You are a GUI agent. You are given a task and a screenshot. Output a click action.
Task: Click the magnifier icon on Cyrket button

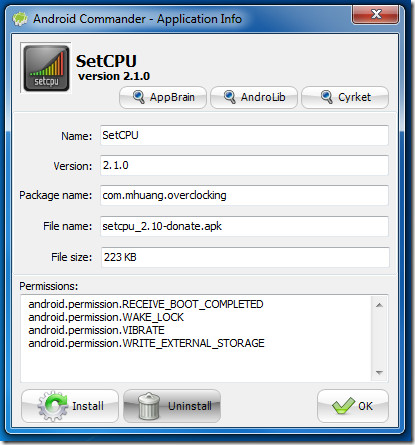point(327,97)
